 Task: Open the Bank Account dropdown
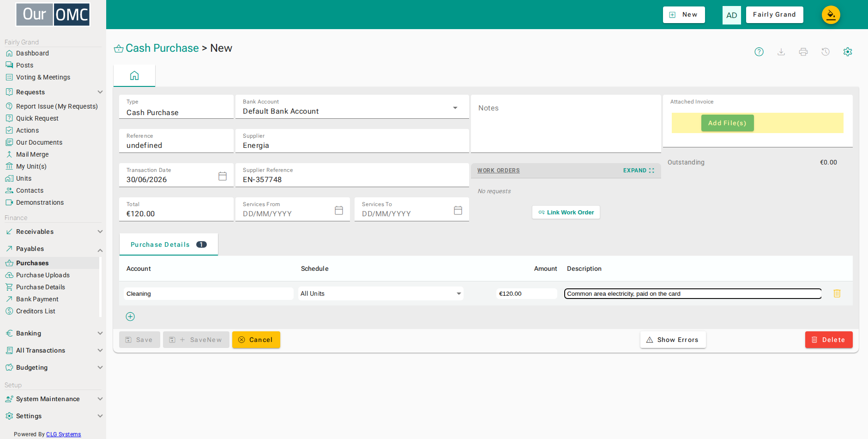[x=352, y=107]
